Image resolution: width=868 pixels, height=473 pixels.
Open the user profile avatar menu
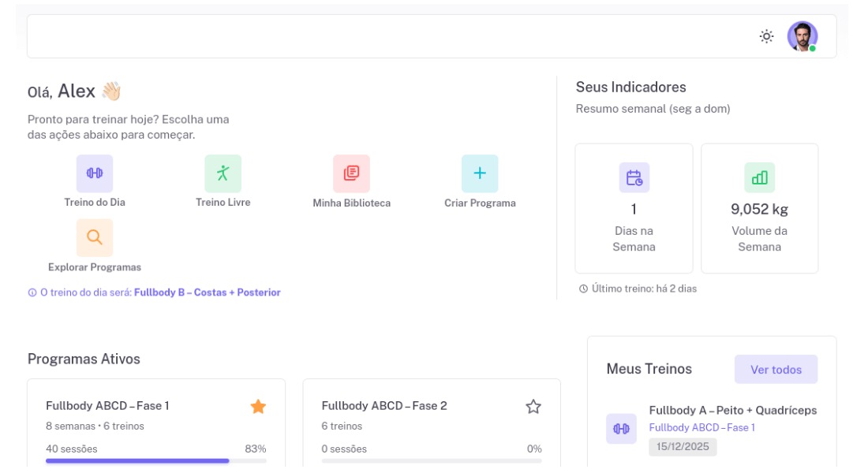point(802,36)
